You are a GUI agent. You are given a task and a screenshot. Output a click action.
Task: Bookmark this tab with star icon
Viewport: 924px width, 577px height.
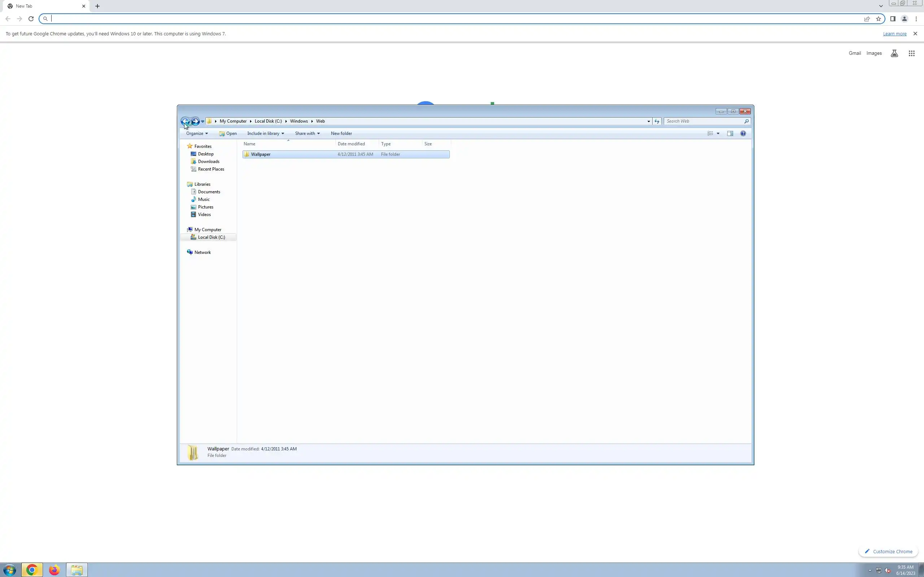click(x=879, y=19)
